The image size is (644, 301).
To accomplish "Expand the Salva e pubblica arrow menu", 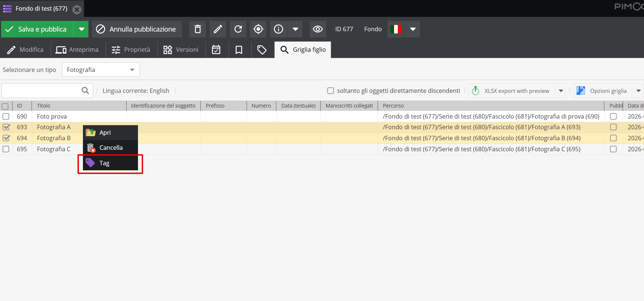I will click(81, 29).
